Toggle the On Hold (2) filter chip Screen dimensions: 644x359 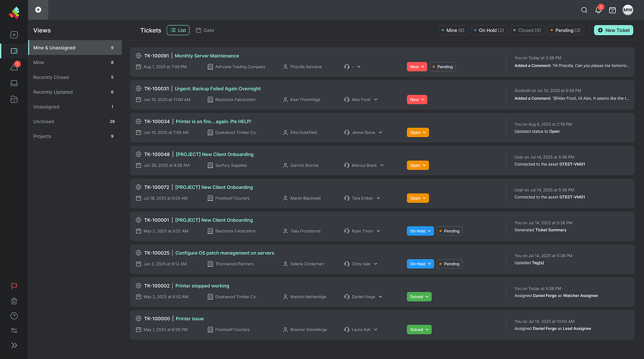tap(489, 30)
